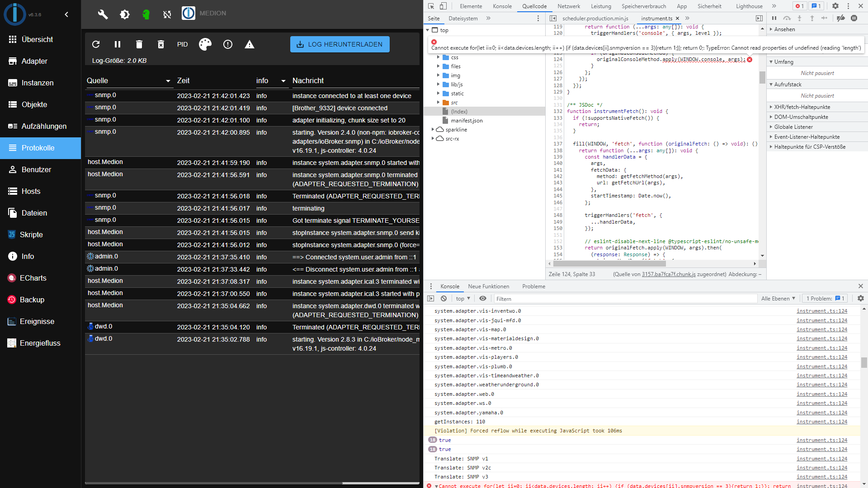Toggle the dark theme brightness icon
This screenshot has height=488, width=868.
tap(125, 14)
